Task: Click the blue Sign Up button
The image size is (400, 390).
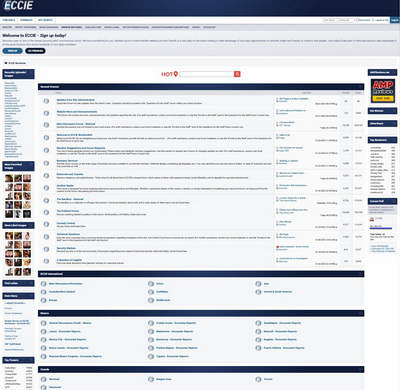Action: coord(13,51)
